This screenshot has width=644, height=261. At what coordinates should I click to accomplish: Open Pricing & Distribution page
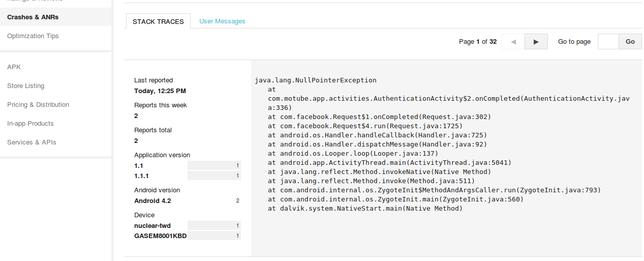(x=38, y=105)
